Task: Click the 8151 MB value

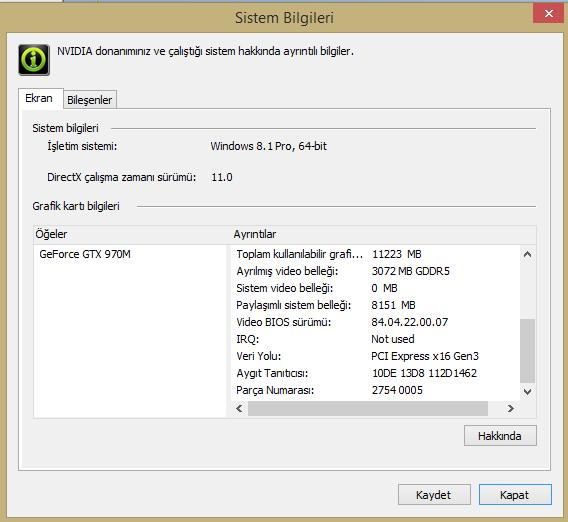Action: pyautogui.click(x=393, y=305)
